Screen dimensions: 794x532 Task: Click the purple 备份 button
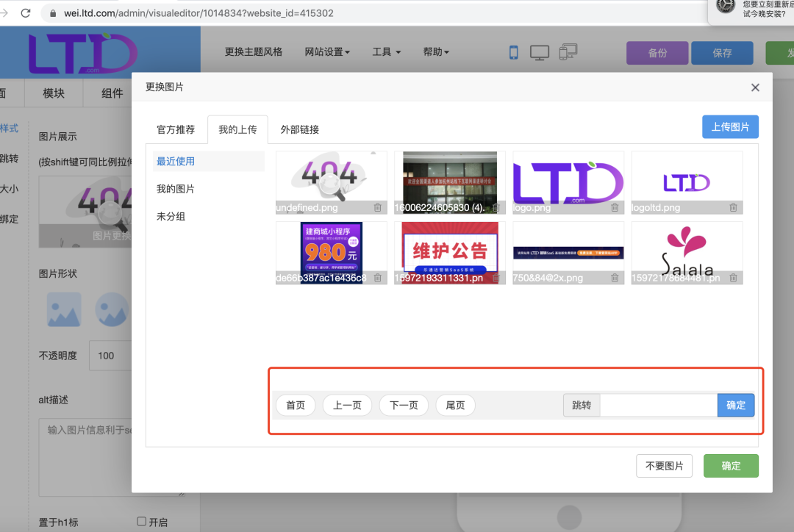coord(657,53)
